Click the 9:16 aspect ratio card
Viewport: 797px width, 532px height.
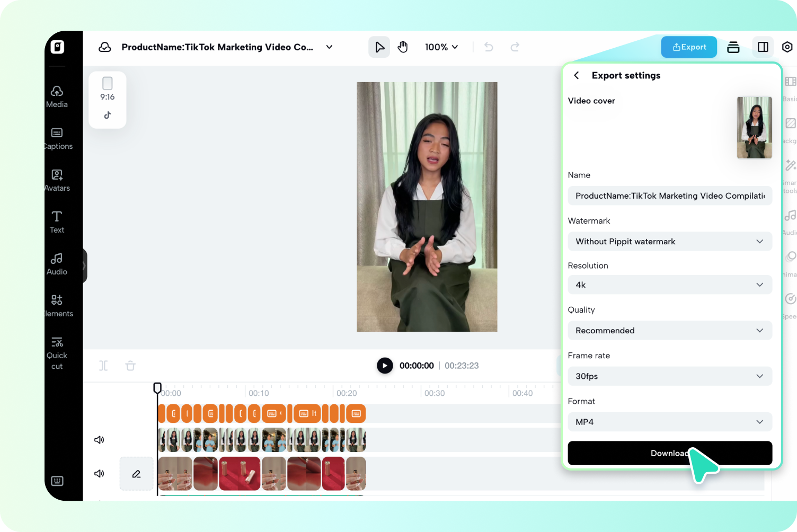coord(107,100)
